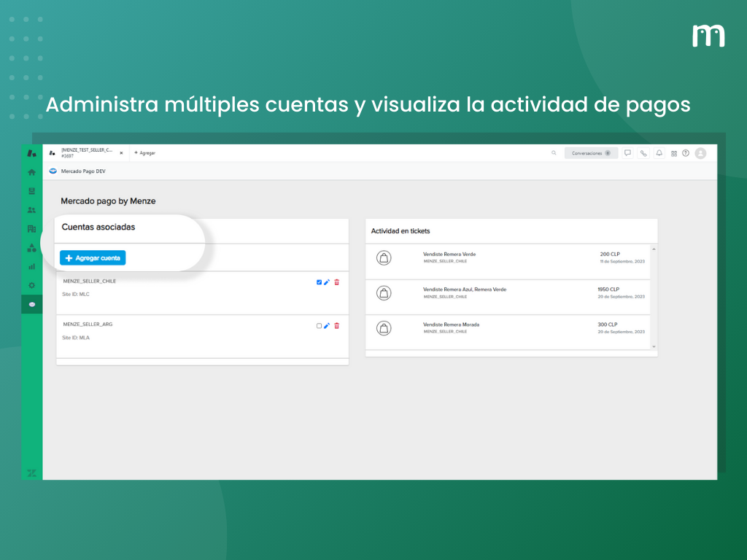Image resolution: width=747 pixels, height=560 pixels.
Task: Click the Site ID: MLA text
Action: click(76, 338)
